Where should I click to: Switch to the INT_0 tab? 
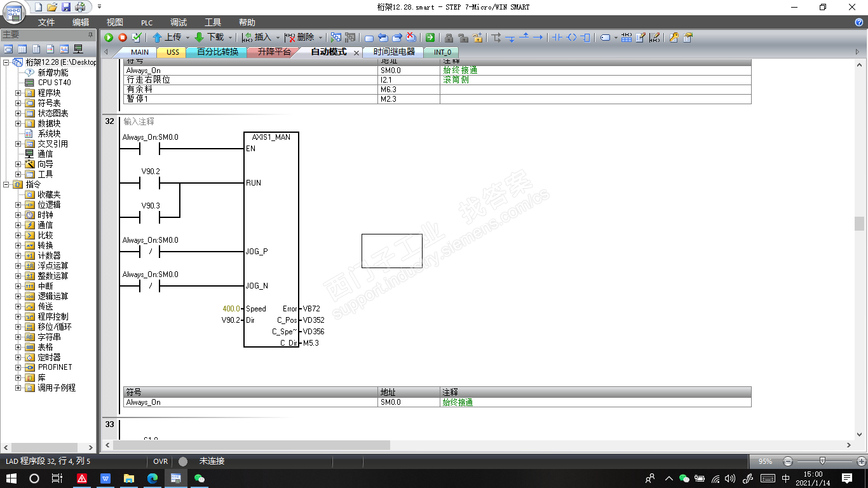[442, 52]
